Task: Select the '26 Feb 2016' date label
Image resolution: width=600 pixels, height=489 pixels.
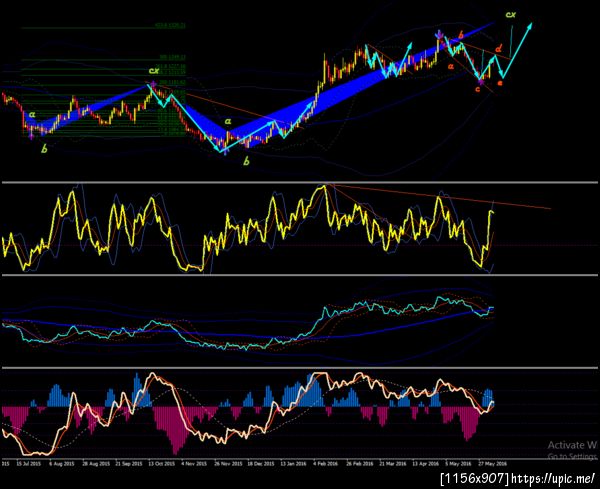Action: [360, 463]
